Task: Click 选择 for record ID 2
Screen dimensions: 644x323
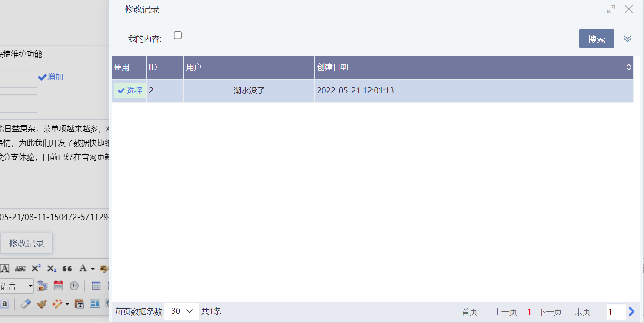Action: (x=130, y=91)
